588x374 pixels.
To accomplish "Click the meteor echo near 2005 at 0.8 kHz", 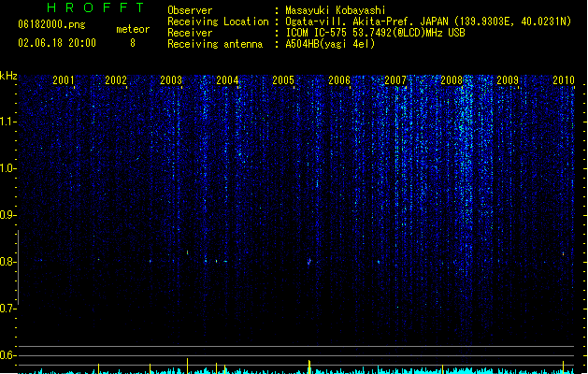I will pos(309,262).
